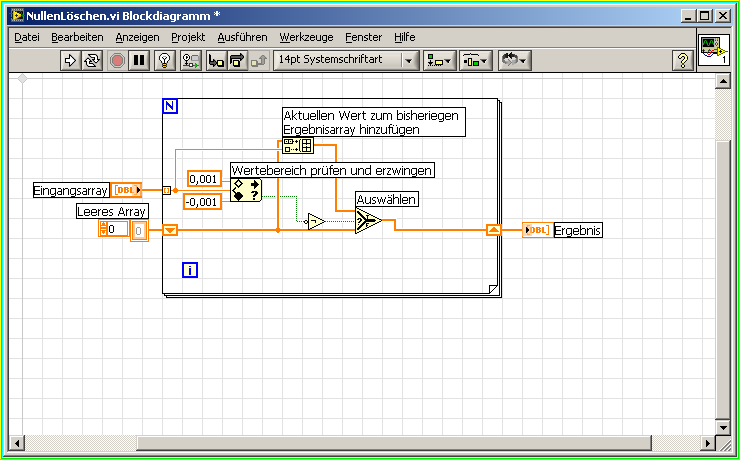Open Distribute Objects dropdown
Image resolution: width=740 pixels, height=460 pixels.
pyautogui.click(x=476, y=60)
